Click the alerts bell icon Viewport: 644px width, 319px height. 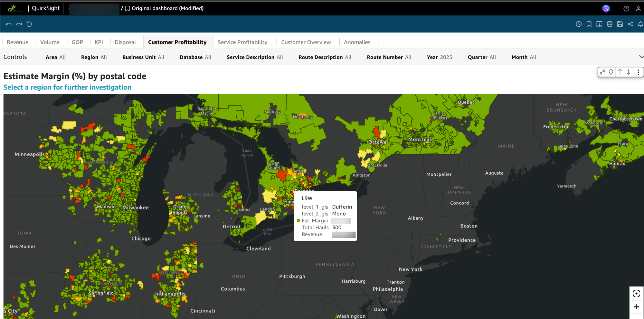640,24
